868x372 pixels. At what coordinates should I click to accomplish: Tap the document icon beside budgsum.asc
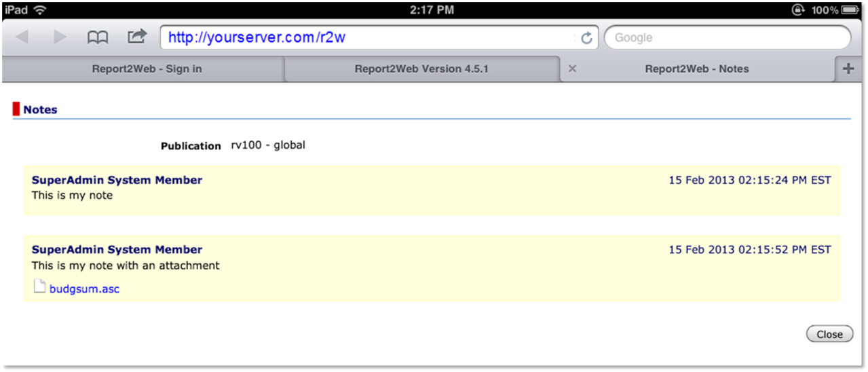tap(40, 287)
